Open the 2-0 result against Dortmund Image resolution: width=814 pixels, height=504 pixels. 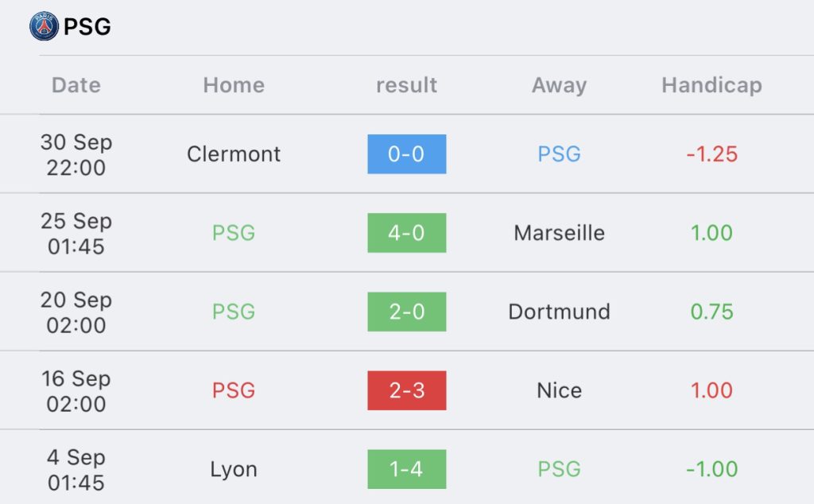click(x=406, y=312)
